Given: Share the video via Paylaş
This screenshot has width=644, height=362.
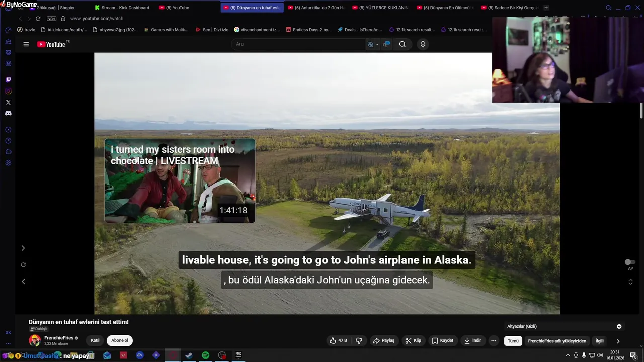Looking at the screenshot, I should 383,340.
